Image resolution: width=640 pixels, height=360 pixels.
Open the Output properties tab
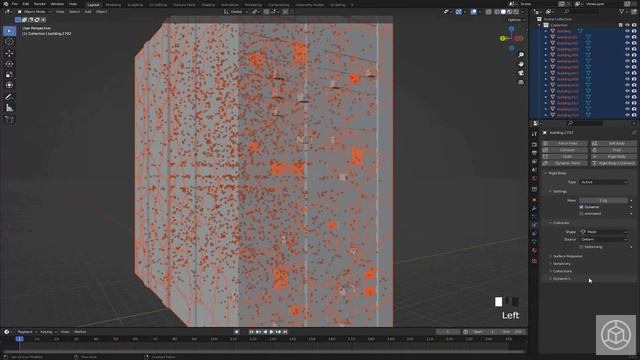tap(534, 153)
